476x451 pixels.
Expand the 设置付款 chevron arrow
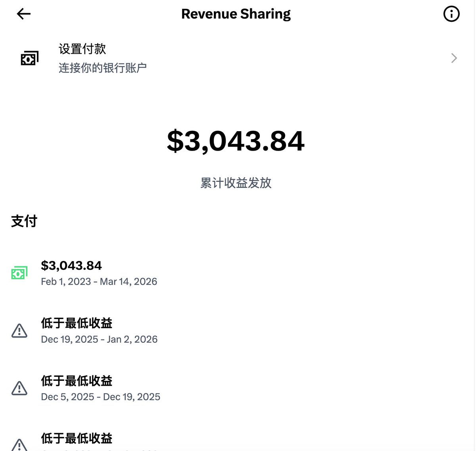click(454, 58)
